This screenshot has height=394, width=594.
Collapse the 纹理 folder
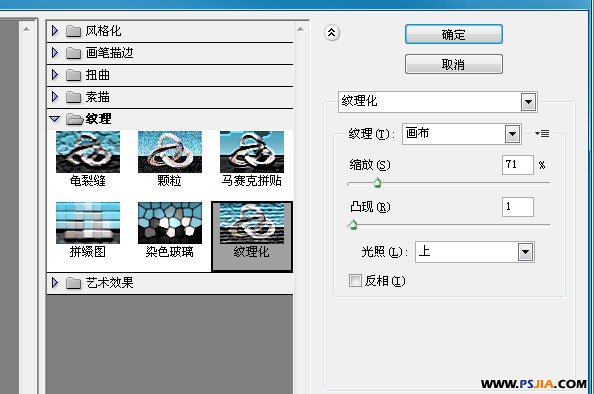click(55, 119)
